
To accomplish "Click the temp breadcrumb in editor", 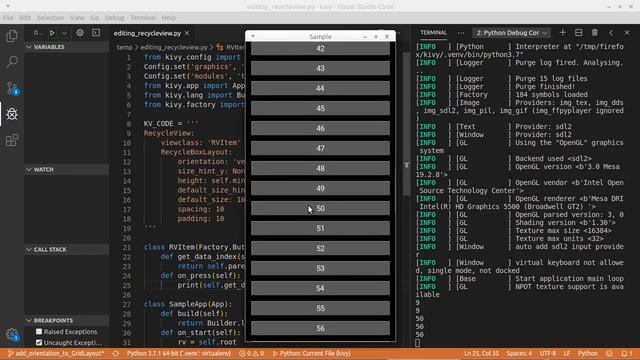I will pyautogui.click(x=124, y=47).
